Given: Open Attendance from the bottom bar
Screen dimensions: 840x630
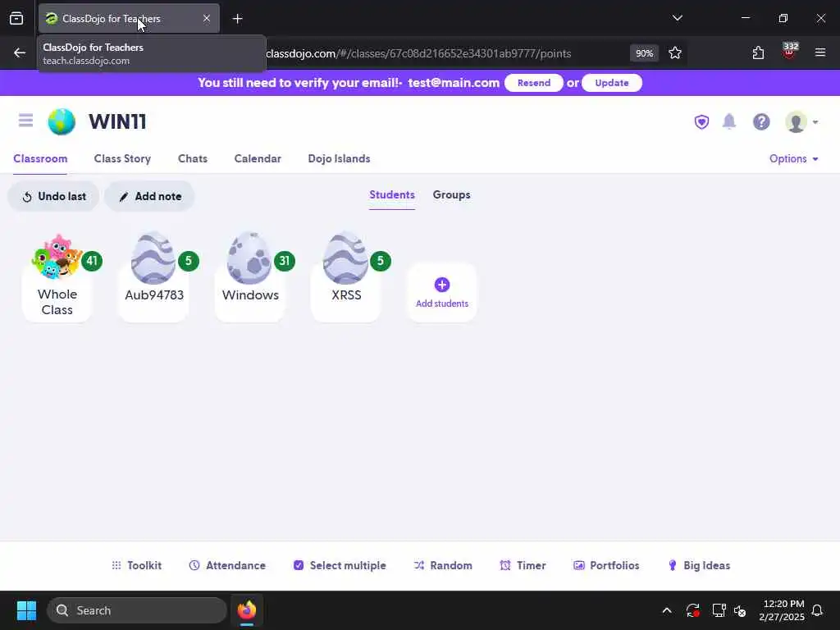Looking at the screenshot, I should [x=227, y=565].
